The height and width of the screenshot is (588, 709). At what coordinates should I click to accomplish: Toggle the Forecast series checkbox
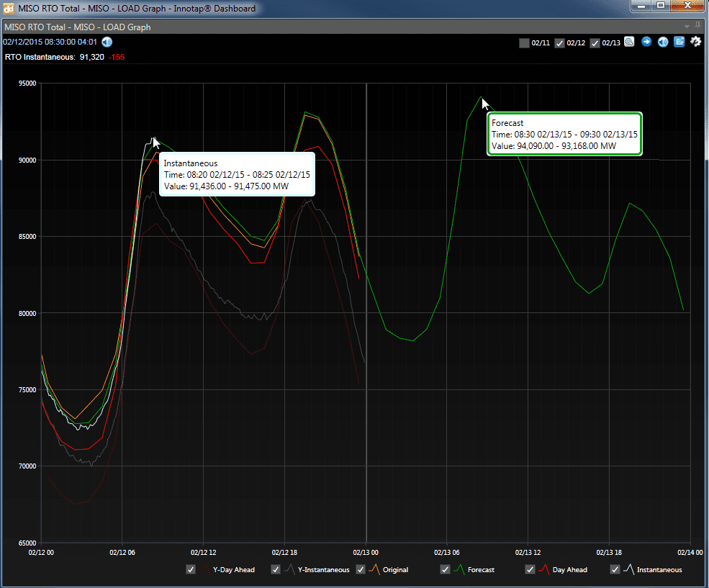445,569
